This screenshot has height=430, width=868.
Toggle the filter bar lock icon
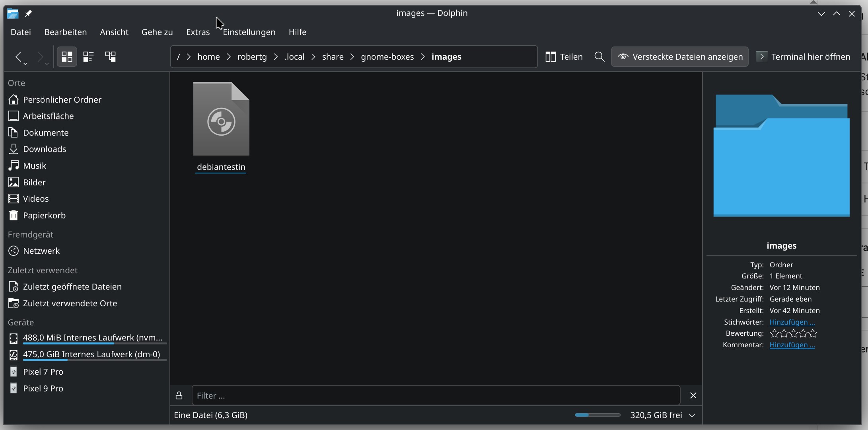(x=179, y=395)
